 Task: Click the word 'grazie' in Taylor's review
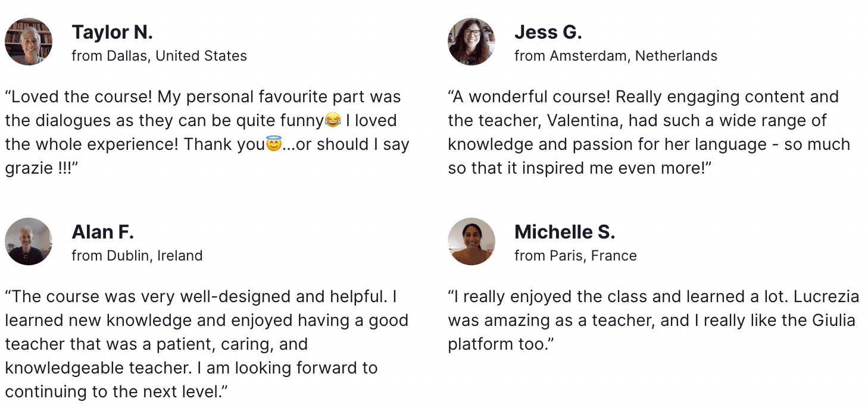click(x=29, y=168)
